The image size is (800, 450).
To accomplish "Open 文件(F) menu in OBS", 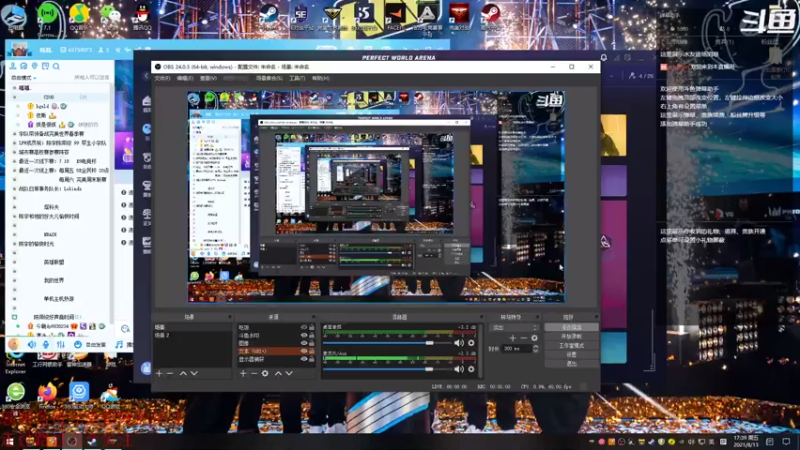I will (x=162, y=78).
